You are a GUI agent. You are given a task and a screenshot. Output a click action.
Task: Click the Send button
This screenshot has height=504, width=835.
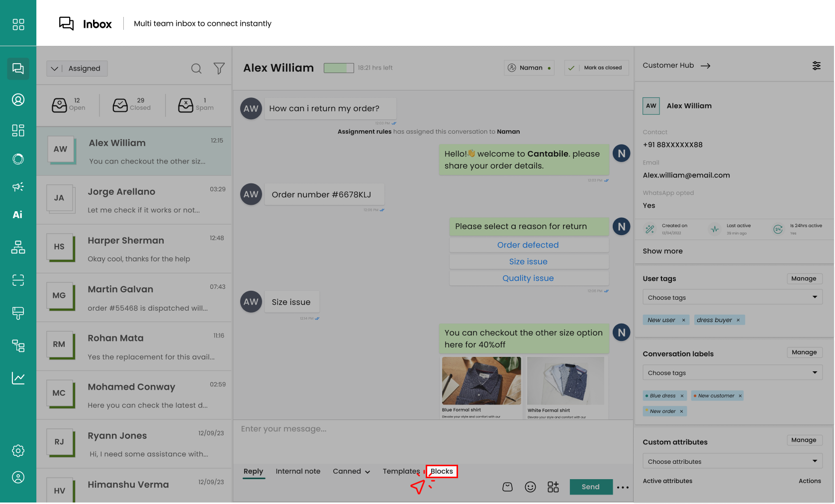tap(590, 487)
